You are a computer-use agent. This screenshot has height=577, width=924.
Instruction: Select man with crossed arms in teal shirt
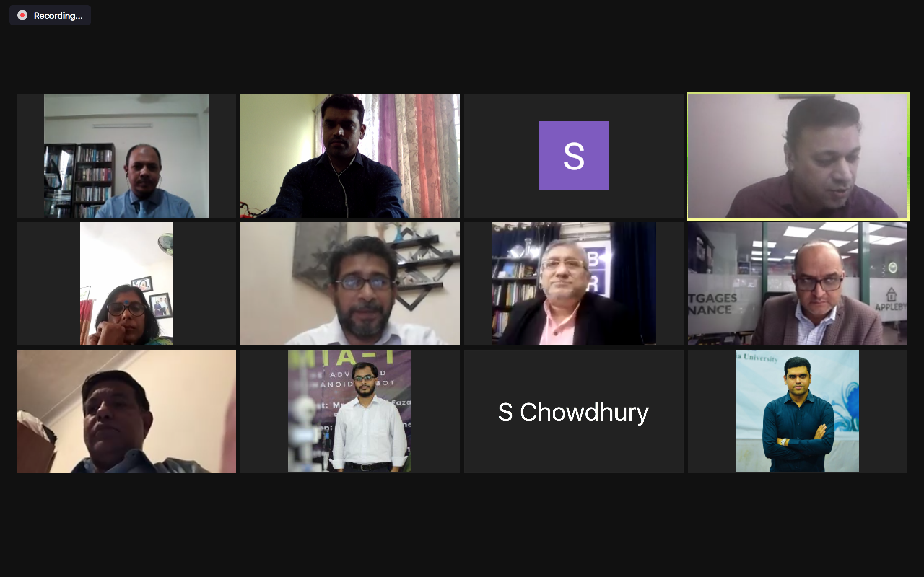797,411
